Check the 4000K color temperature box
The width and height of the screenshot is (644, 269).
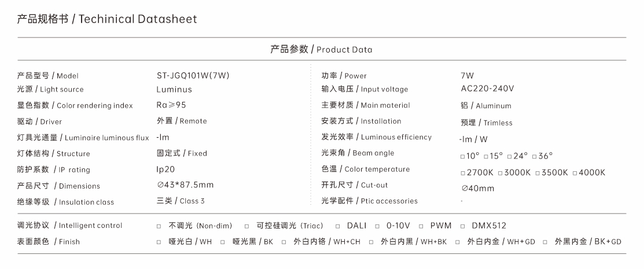(575, 174)
